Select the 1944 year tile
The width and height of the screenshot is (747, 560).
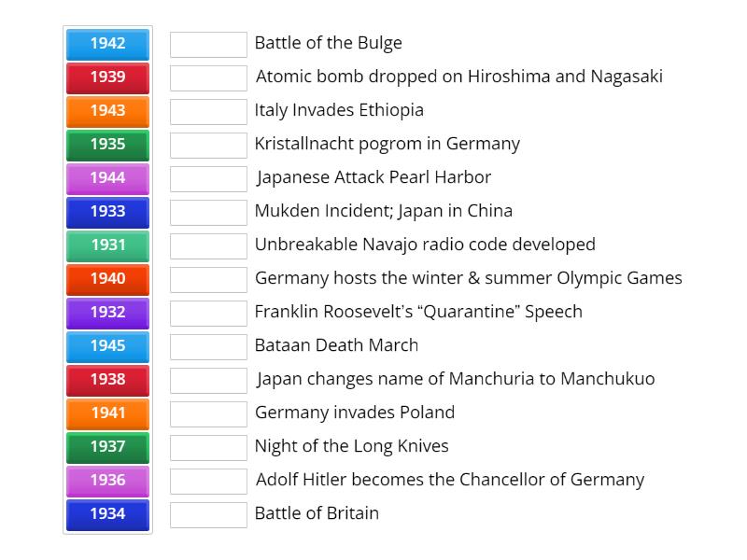[x=107, y=177]
